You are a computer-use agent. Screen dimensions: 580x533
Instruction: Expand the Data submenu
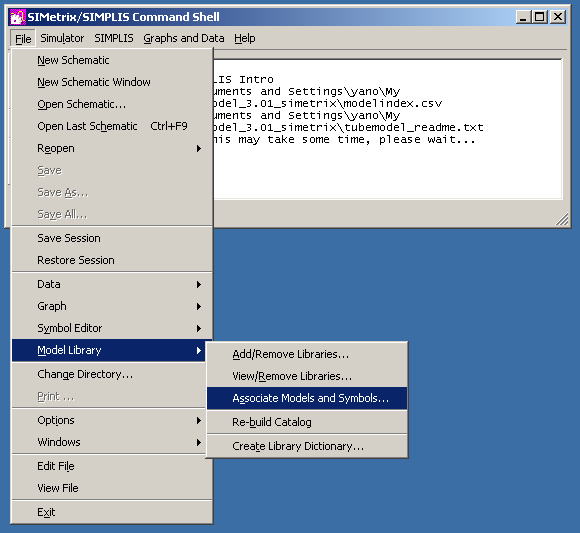click(112, 284)
